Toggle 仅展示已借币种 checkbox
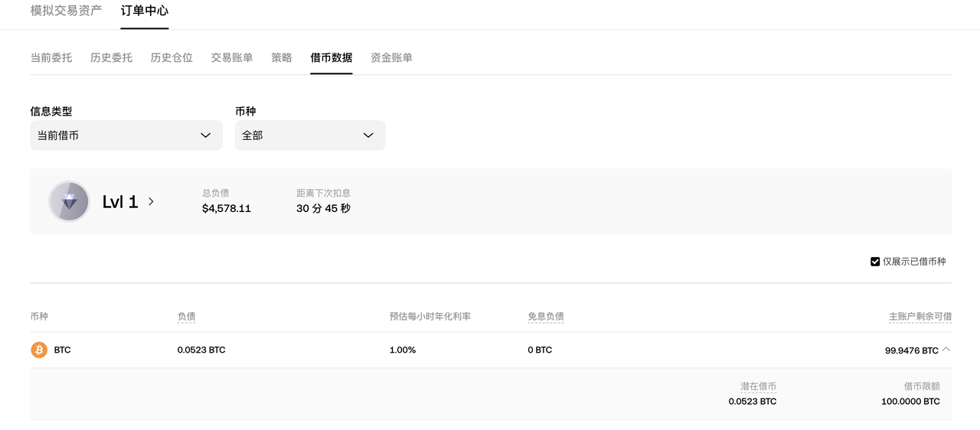The width and height of the screenshot is (980, 430). pyautogui.click(x=875, y=262)
